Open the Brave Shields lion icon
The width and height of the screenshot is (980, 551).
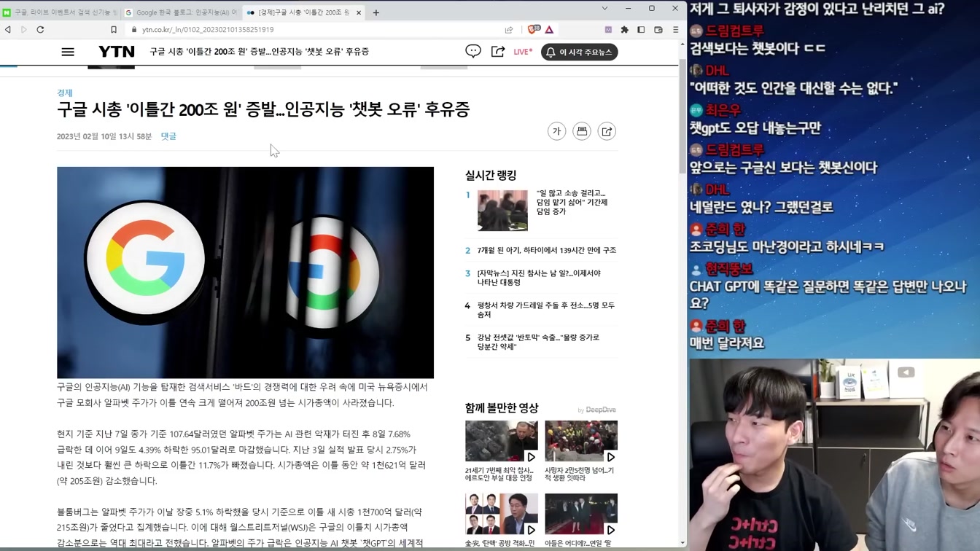coord(532,30)
